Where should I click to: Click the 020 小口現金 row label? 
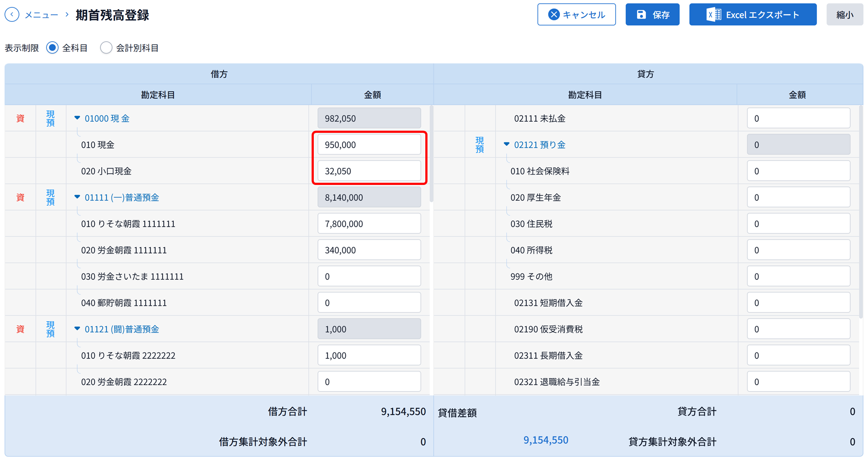[x=106, y=171]
